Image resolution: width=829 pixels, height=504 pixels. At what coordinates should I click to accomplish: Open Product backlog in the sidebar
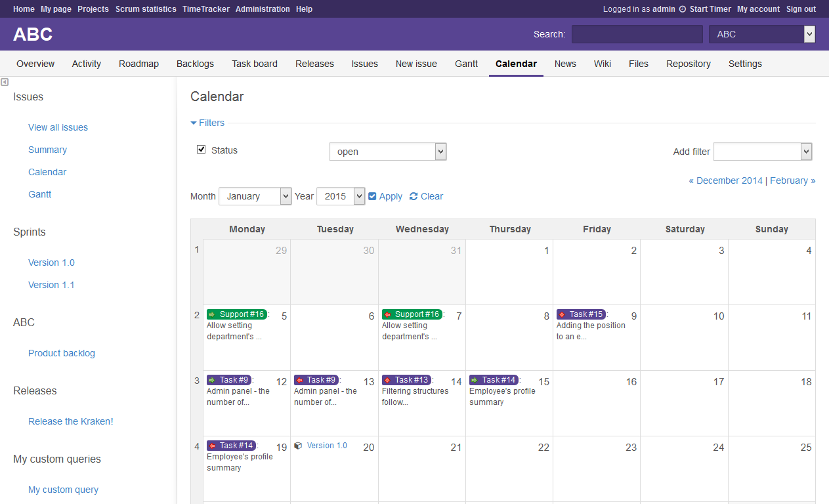pyautogui.click(x=62, y=353)
